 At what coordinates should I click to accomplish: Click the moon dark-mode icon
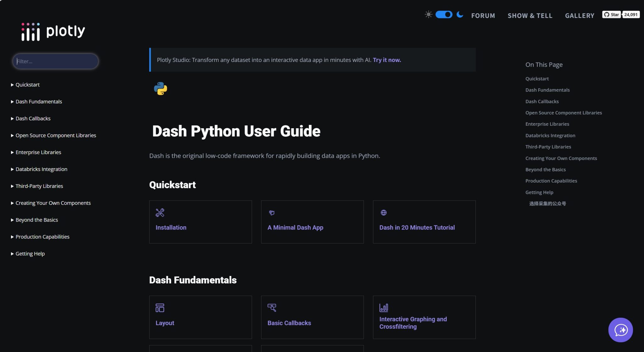460,14
